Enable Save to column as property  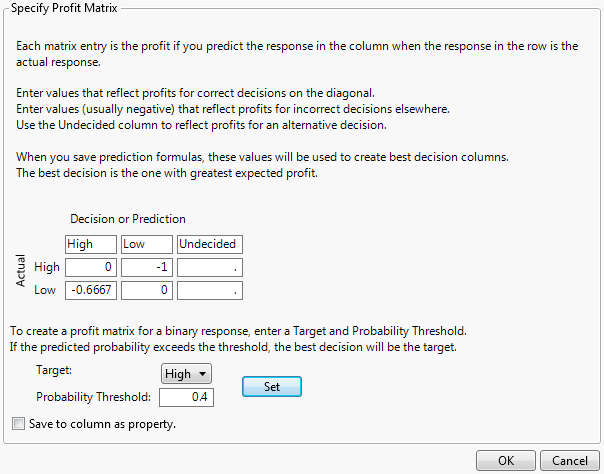17,424
